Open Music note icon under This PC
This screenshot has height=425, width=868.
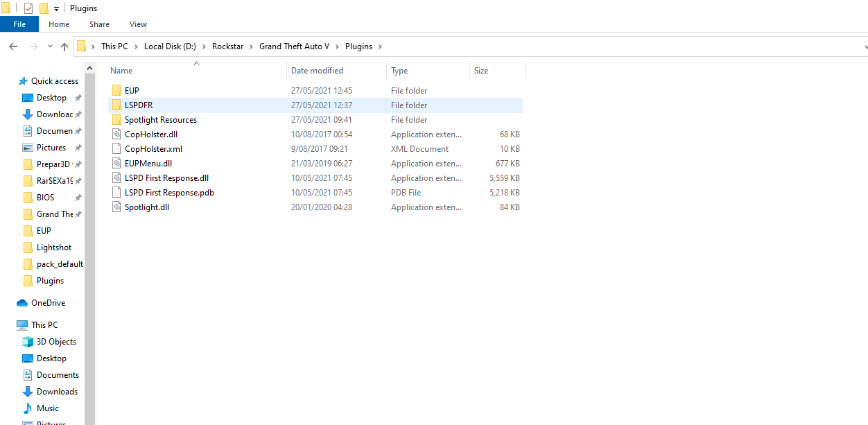pyautogui.click(x=28, y=408)
